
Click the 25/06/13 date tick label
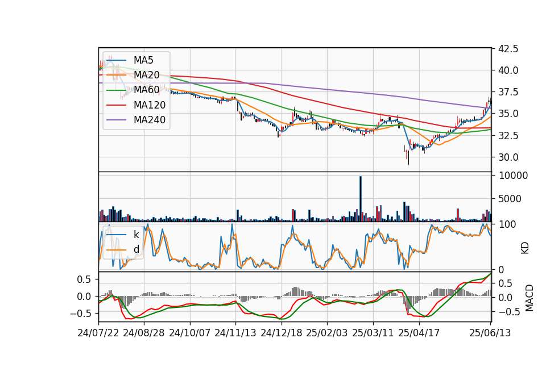tap(490, 333)
